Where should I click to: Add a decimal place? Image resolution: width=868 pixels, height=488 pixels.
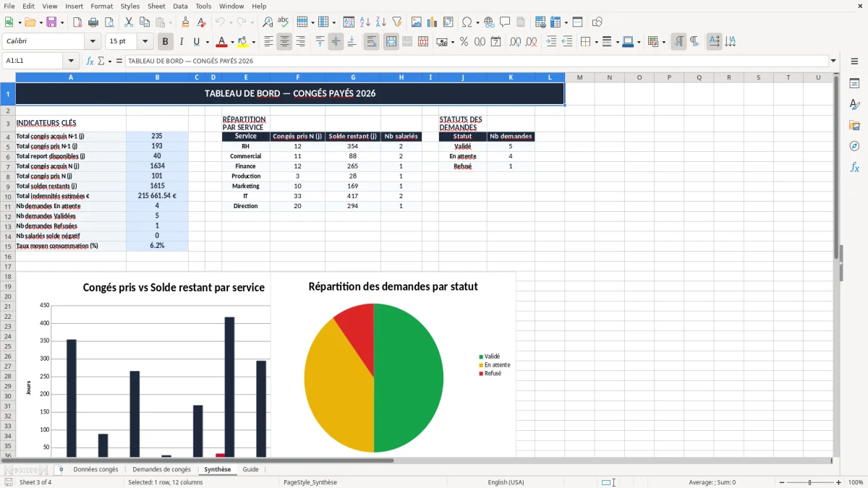click(516, 42)
